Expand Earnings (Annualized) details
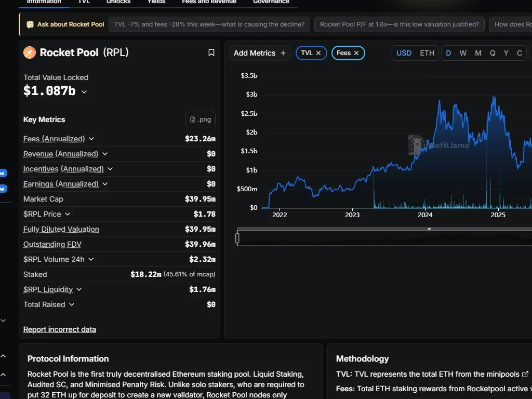Image resolution: width=532 pixels, height=399 pixels. point(105,184)
